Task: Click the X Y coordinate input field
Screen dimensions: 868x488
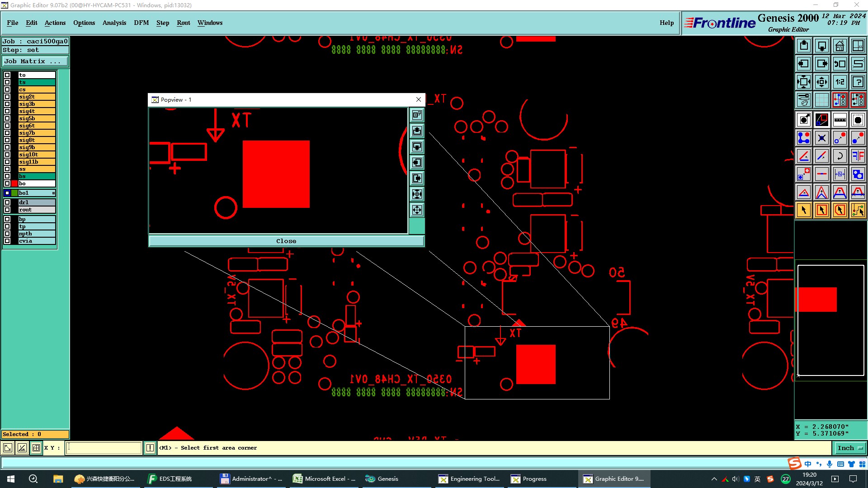Action: 104,448
